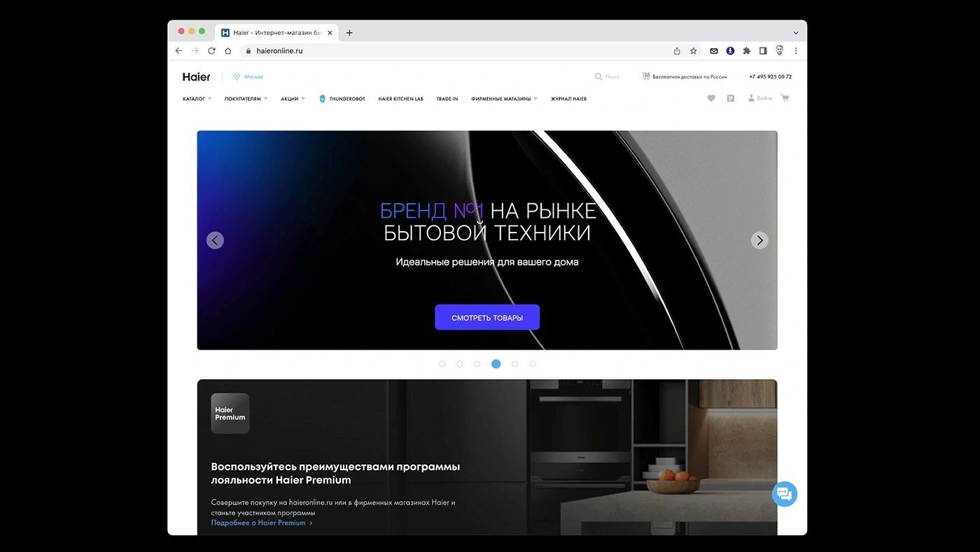
Task: Click the Идеальные решения для вашего дома subtitle
Action: (x=487, y=262)
